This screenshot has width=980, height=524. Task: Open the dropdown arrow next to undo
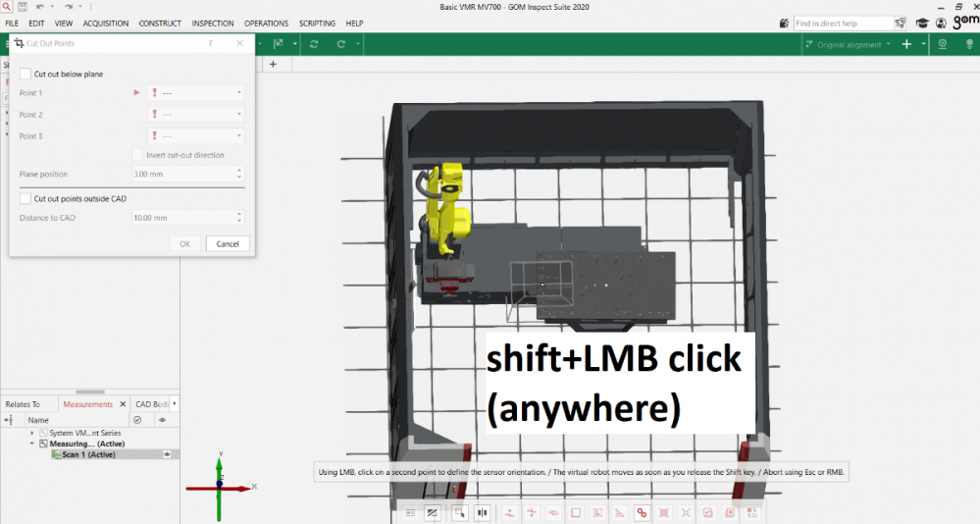pos(53,7)
